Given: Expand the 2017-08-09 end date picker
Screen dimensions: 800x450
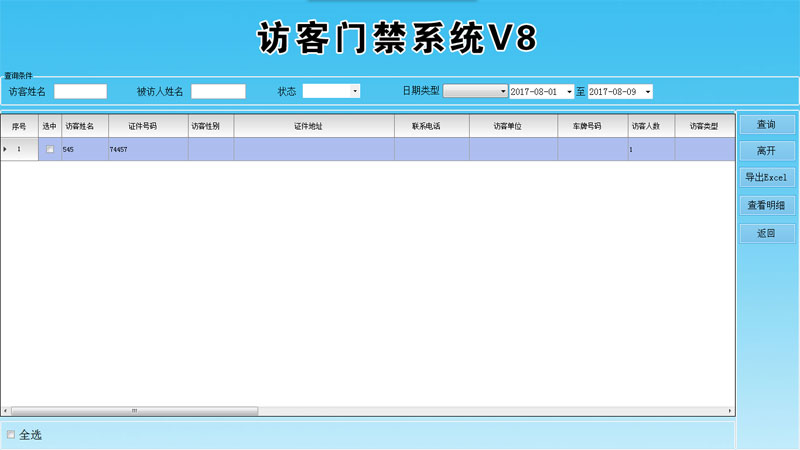Looking at the screenshot, I should (x=648, y=92).
